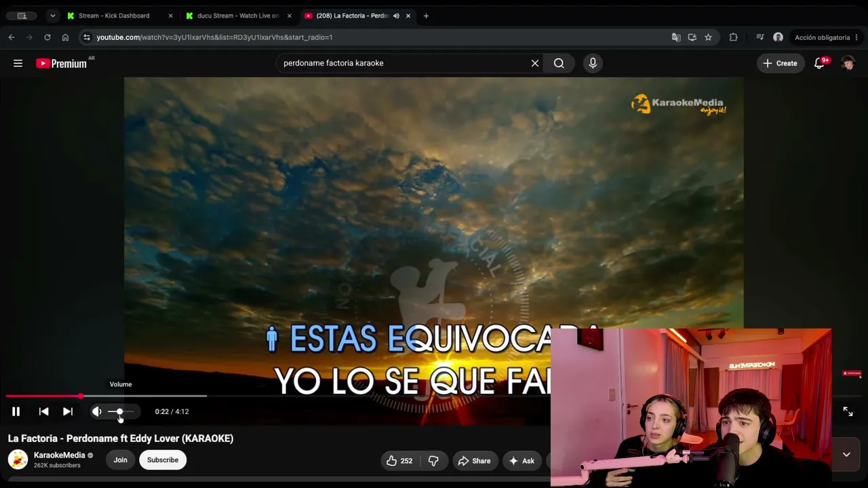Image resolution: width=868 pixels, height=488 pixels.
Task: Focus the address bar URL
Action: tap(214, 37)
